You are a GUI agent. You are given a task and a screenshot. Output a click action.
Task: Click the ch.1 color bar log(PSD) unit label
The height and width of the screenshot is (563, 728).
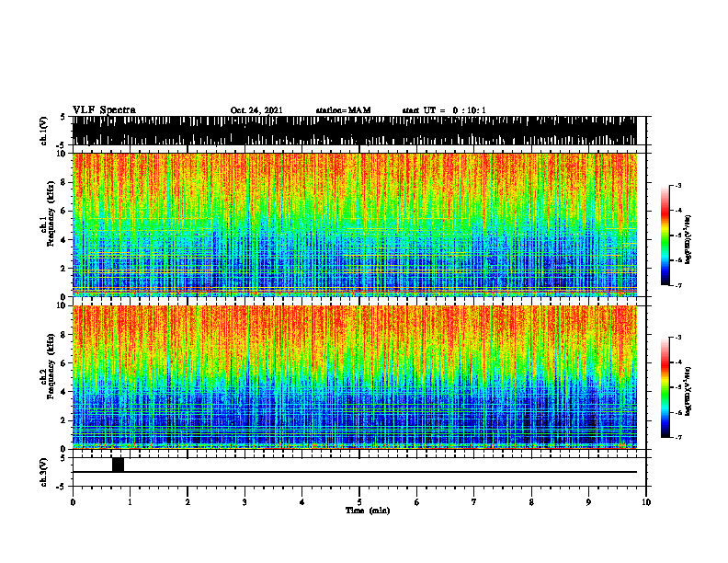click(688, 240)
